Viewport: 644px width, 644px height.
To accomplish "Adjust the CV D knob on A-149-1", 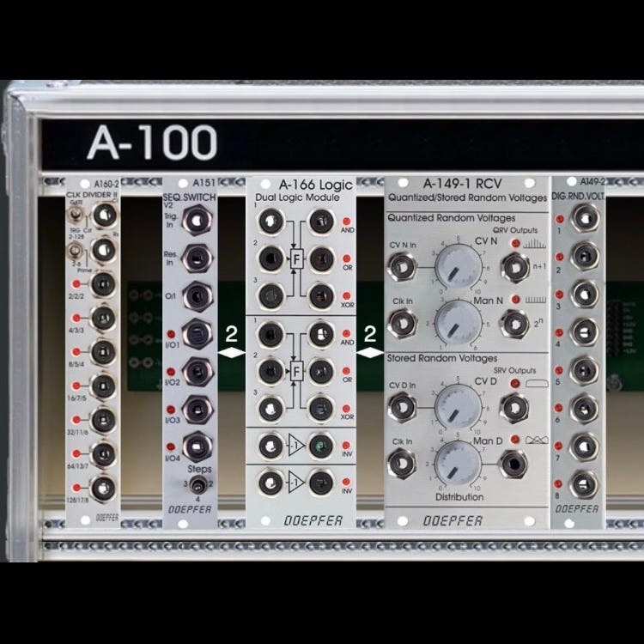I will pos(459,408).
